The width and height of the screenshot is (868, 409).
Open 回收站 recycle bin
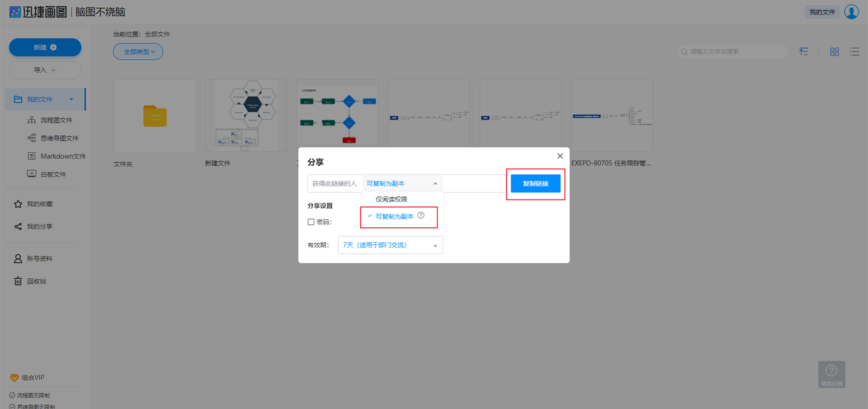point(36,281)
